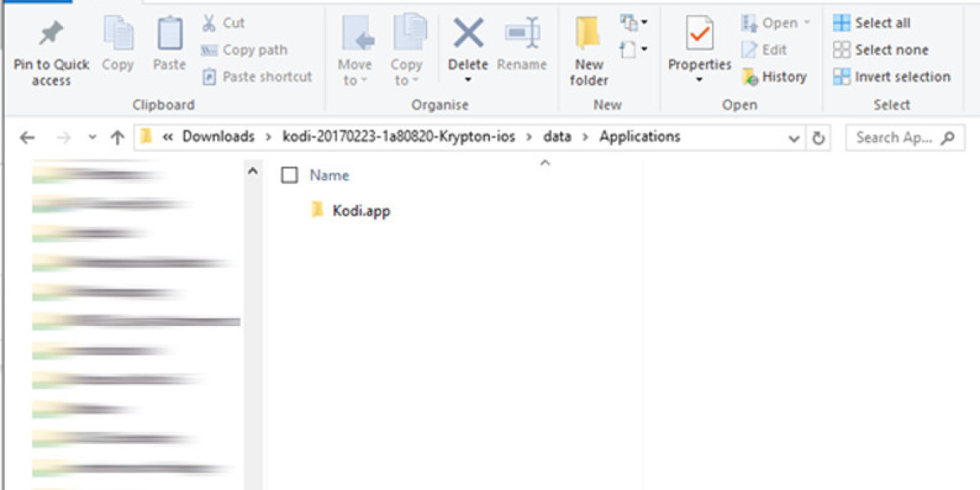980x490 pixels.
Task: Expand the Copy to dropdown
Action: point(405,72)
